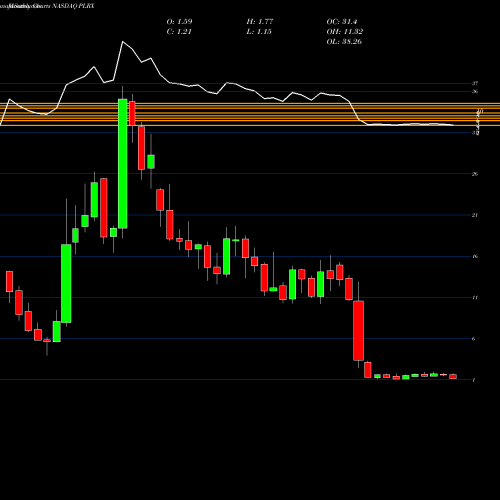
Task: Select the 'OC: 31.4' reading
Action: pyautogui.click(x=342, y=22)
